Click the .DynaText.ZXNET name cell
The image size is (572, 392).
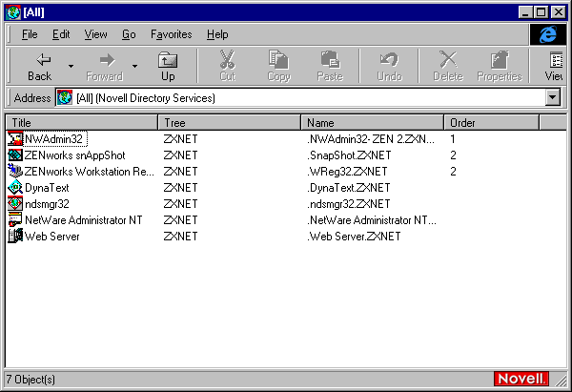[349, 188]
